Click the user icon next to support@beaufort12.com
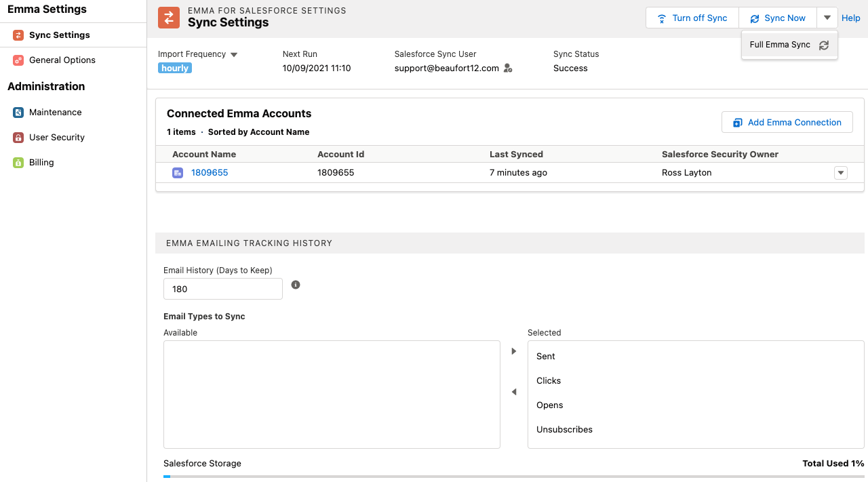Image resolution: width=868 pixels, height=482 pixels. (508, 68)
